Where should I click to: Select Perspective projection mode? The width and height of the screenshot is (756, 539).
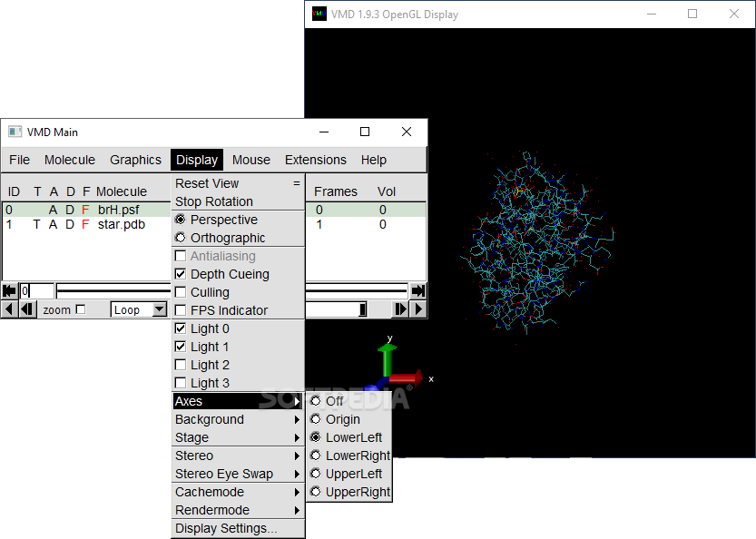tap(181, 220)
